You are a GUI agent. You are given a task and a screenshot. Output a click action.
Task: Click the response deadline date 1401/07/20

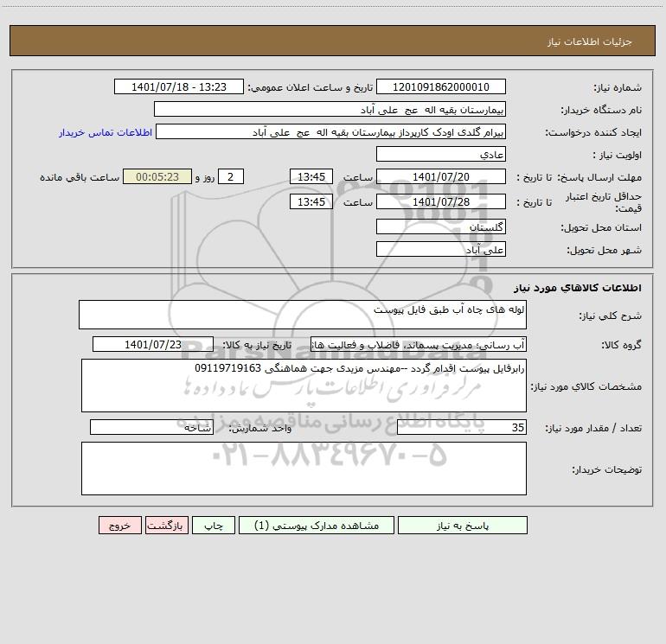[x=441, y=176]
